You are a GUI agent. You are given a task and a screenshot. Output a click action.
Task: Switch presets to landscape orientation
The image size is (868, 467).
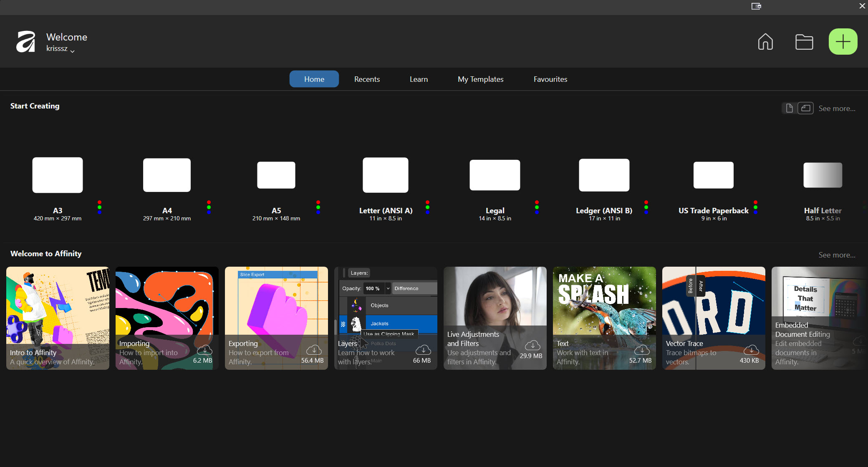pyautogui.click(x=806, y=108)
